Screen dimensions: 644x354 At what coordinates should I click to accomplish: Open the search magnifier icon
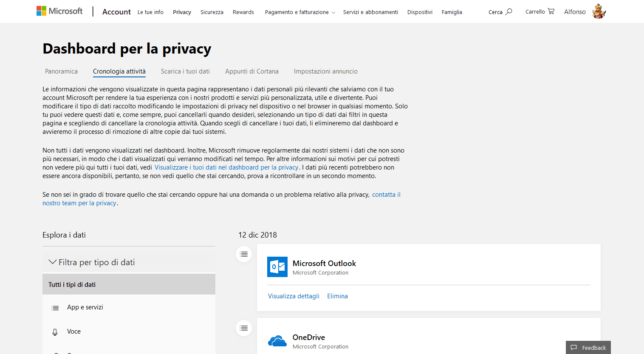pos(508,11)
